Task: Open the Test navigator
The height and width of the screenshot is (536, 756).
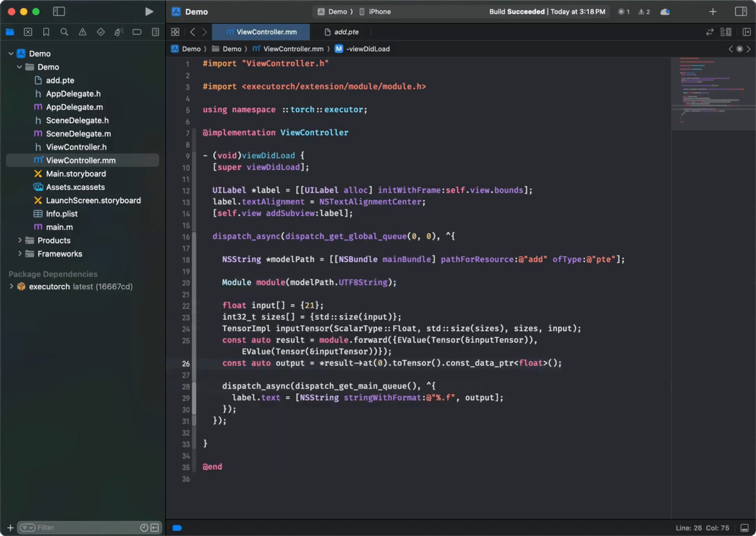Action: click(x=100, y=32)
